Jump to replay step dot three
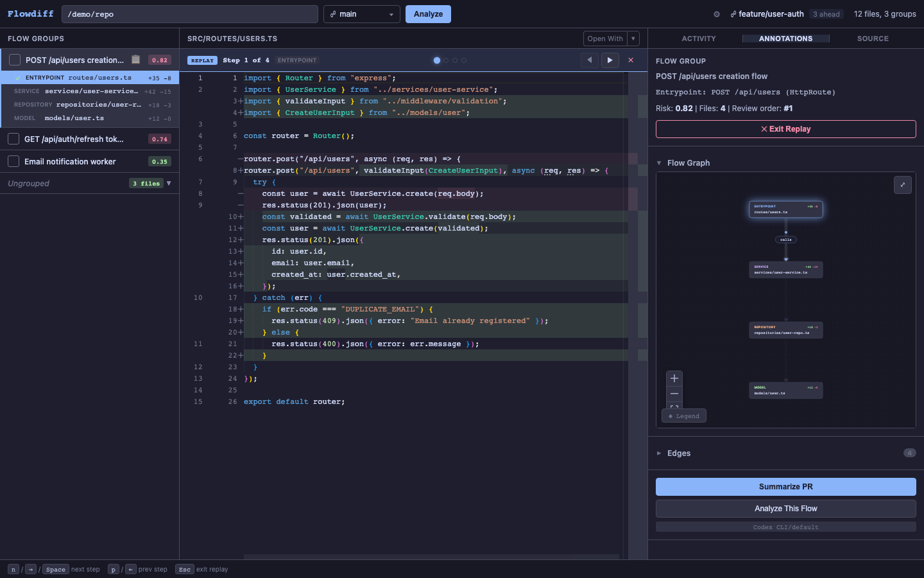Screen dimensions: 924x578 pos(455,60)
